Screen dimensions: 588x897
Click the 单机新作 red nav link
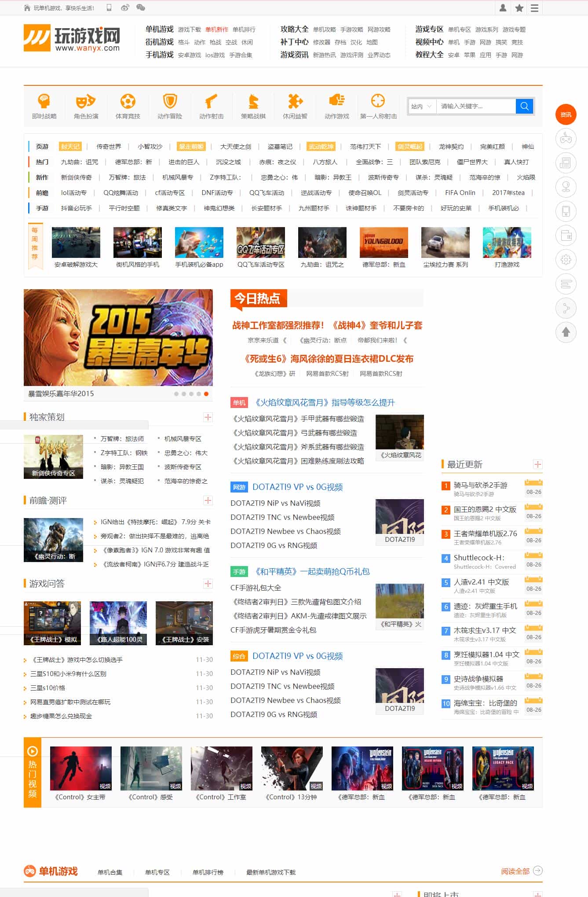(x=217, y=29)
